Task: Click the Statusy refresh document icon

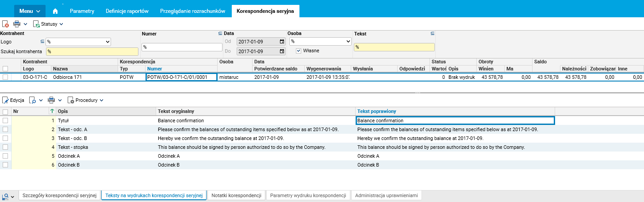Action: (37, 24)
